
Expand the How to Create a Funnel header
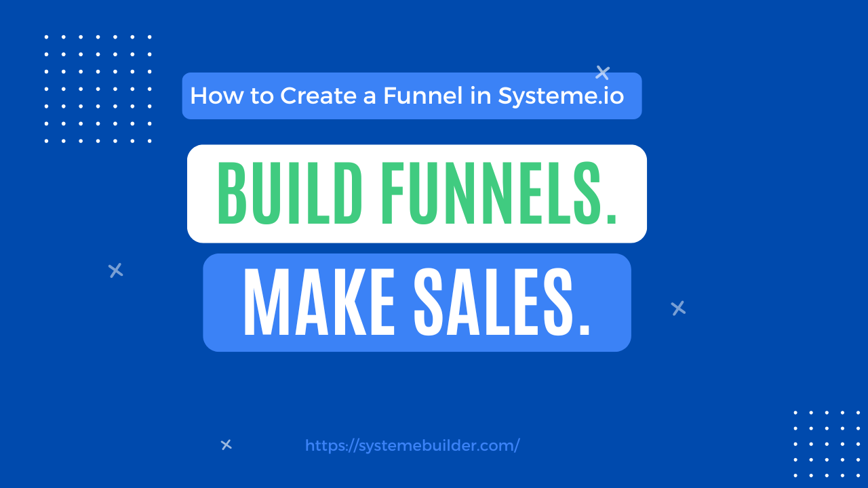[412, 96]
